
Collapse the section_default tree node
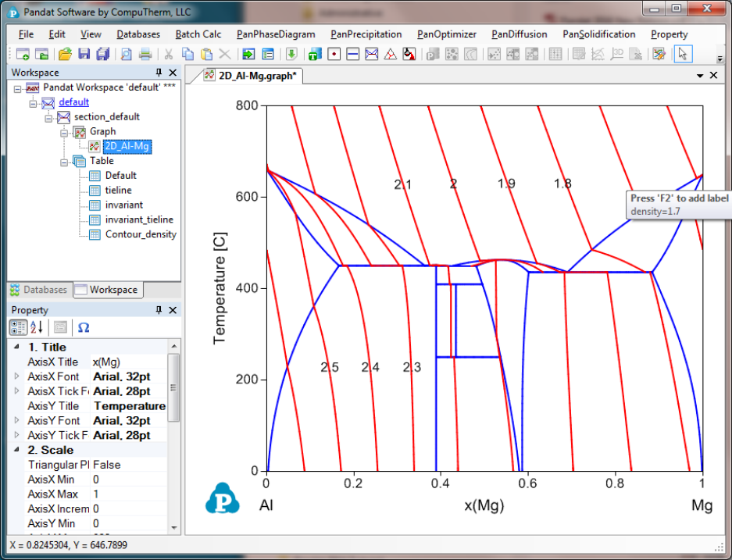click(x=48, y=118)
